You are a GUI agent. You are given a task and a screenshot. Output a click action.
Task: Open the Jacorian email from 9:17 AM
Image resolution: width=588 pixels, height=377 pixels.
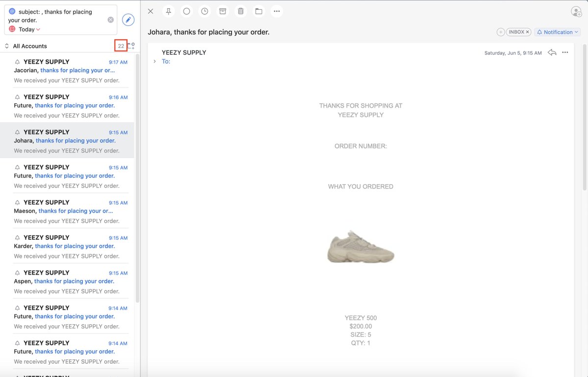[x=67, y=71]
